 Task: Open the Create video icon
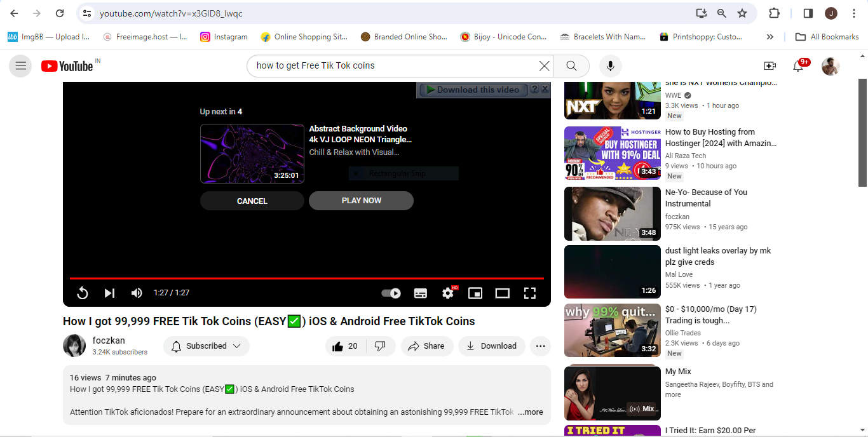pyautogui.click(x=770, y=65)
